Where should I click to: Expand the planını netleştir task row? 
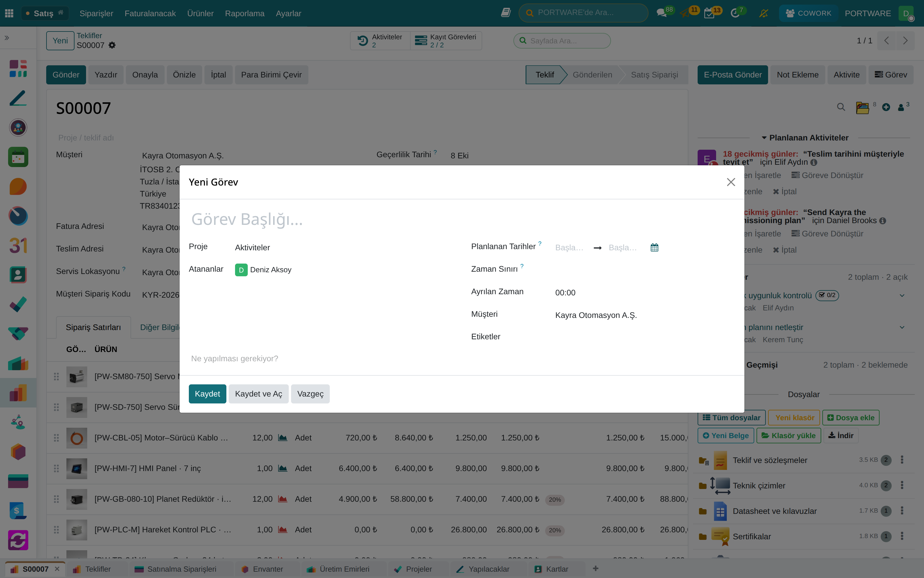click(x=902, y=327)
